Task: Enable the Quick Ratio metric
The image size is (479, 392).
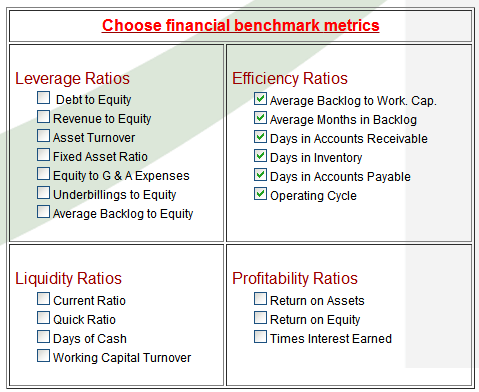Action: click(43, 318)
